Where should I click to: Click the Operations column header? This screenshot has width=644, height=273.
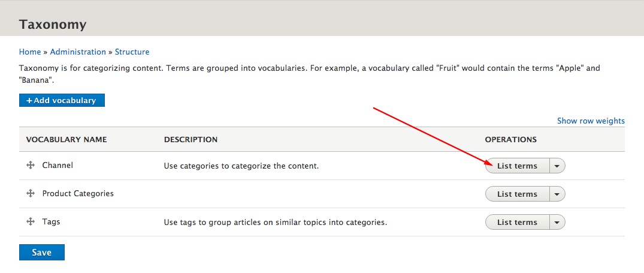(510, 140)
